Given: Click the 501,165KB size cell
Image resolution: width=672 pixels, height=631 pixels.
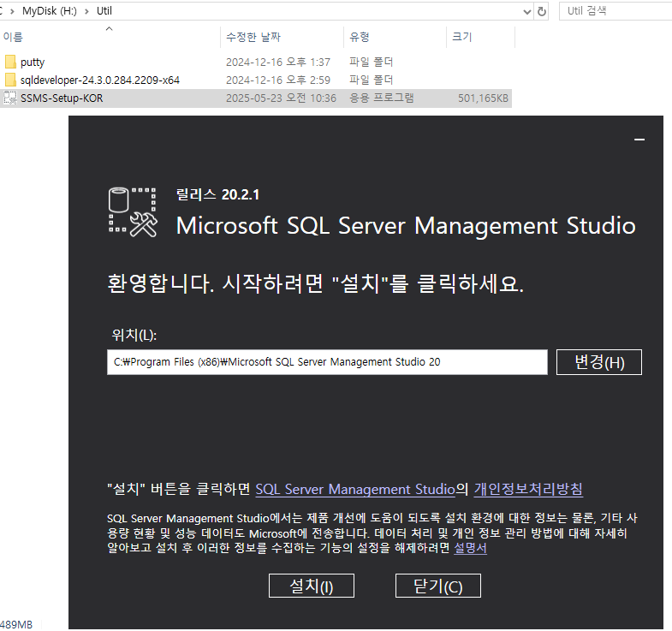Looking at the screenshot, I should point(483,98).
